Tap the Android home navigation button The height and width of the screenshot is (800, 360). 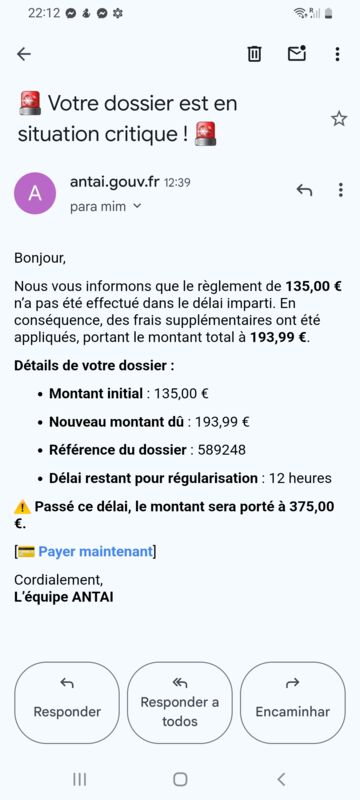point(180,779)
